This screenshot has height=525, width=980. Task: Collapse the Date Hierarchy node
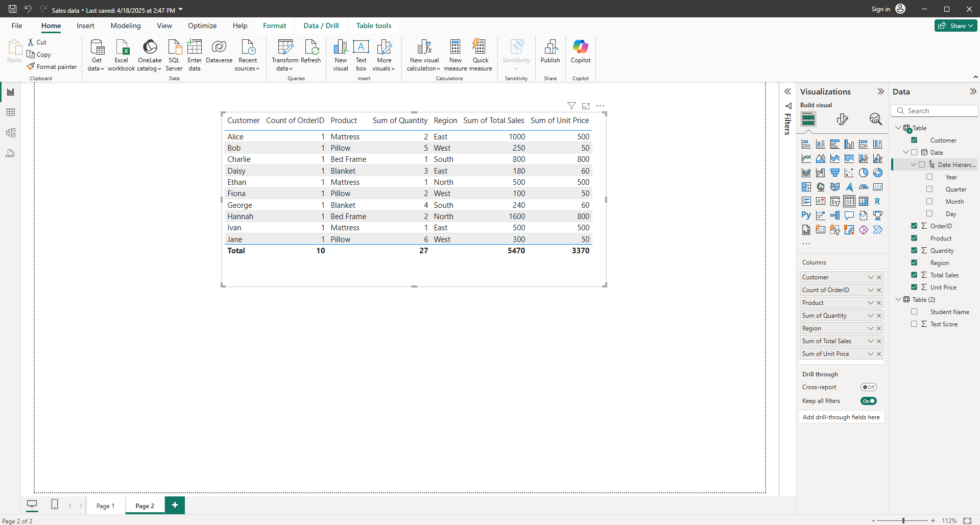point(914,164)
